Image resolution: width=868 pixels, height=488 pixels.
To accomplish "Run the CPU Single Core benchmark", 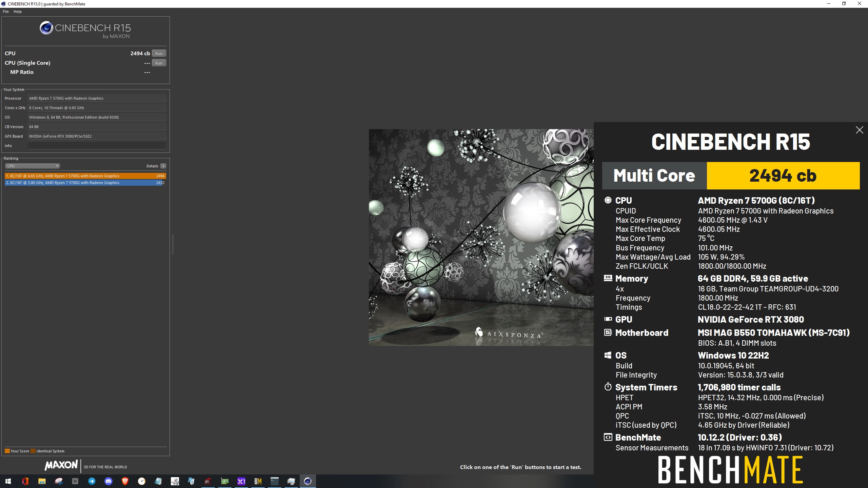I will (x=159, y=63).
